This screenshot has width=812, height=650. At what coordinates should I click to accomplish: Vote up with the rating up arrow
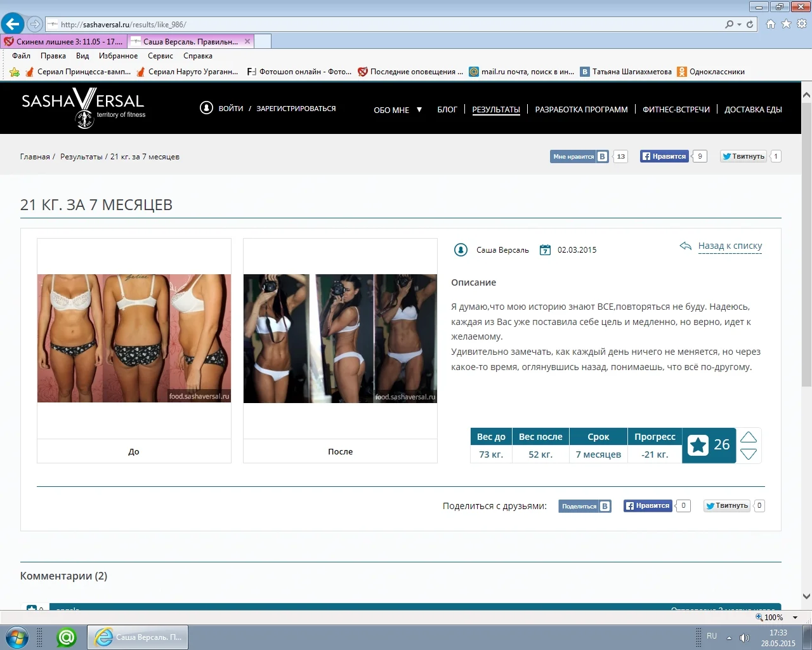coord(749,437)
